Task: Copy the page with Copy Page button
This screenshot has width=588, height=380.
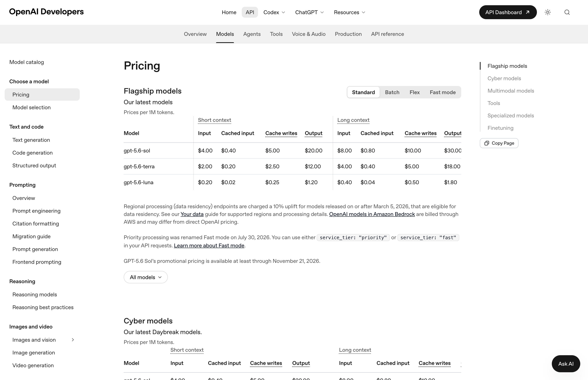Action: click(x=499, y=143)
